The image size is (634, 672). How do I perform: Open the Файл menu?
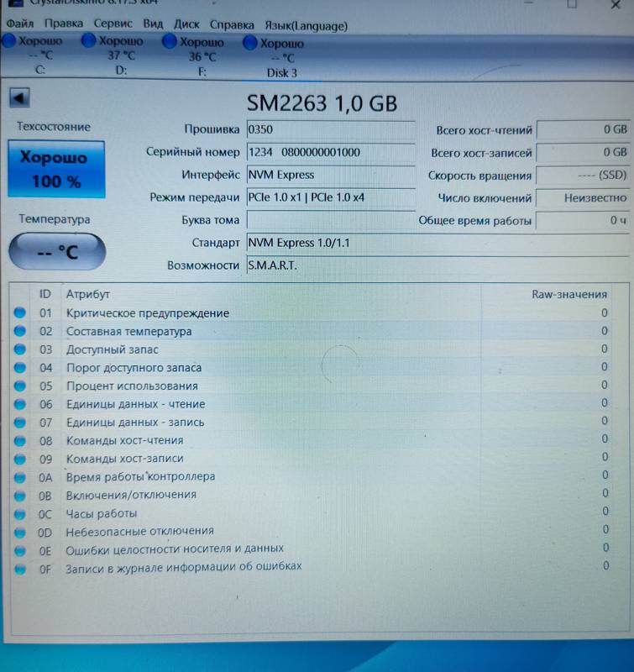[x=19, y=25]
